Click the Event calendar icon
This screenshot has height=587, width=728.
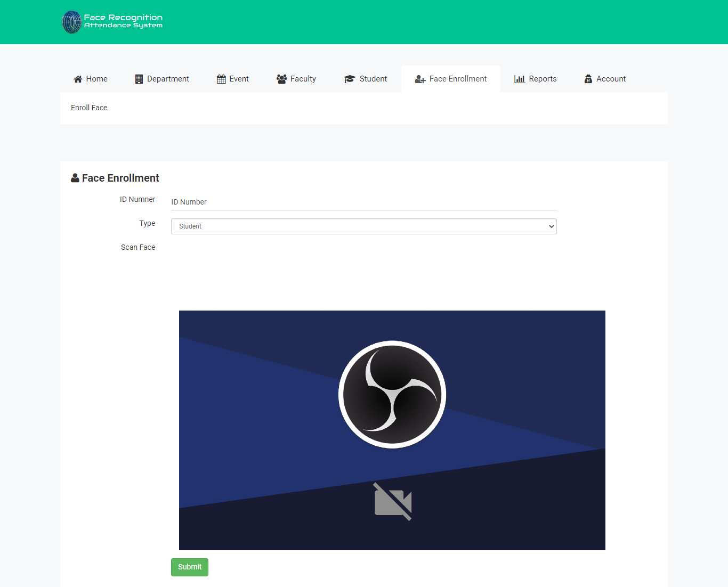(x=221, y=79)
